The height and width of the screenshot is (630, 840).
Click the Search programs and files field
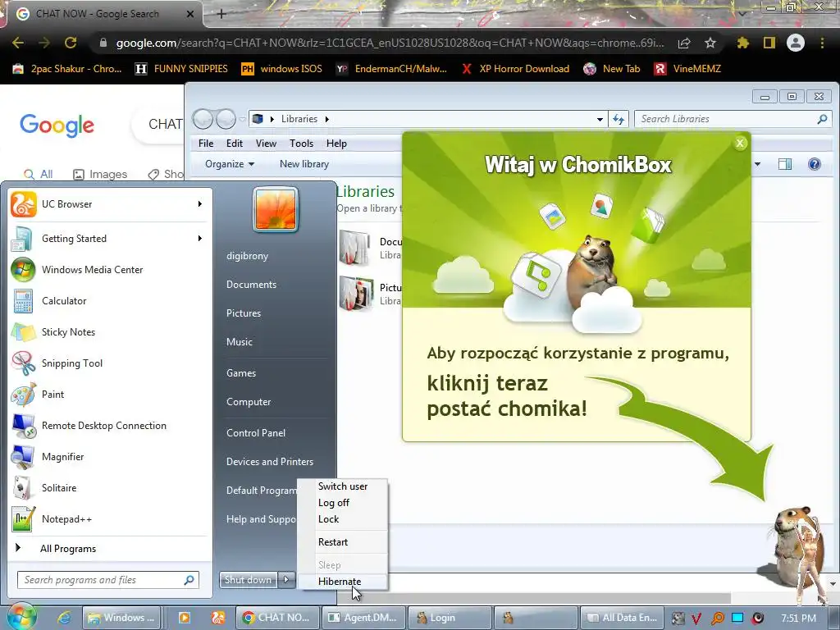point(108,580)
